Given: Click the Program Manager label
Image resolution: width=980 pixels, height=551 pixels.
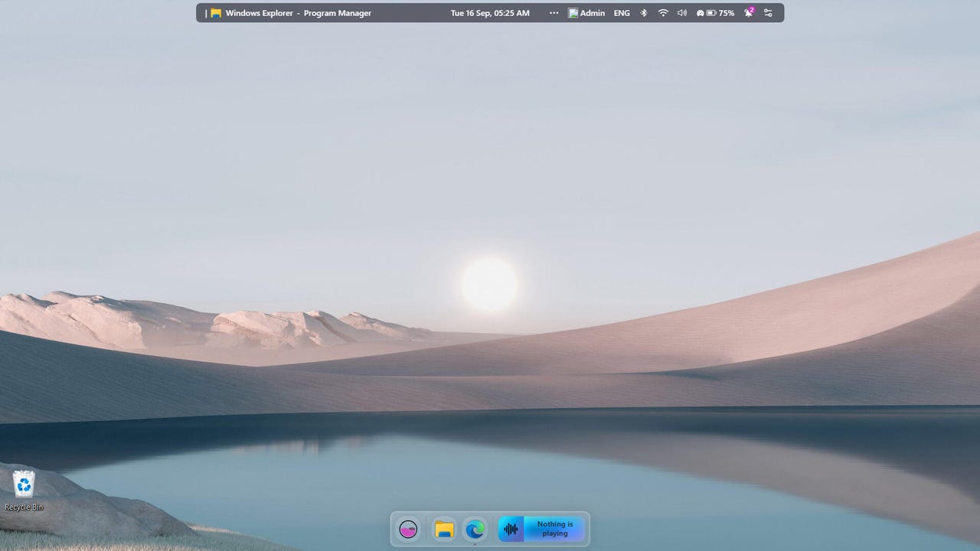Looking at the screenshot, I should pyautogui.click(x=338, y=13).
